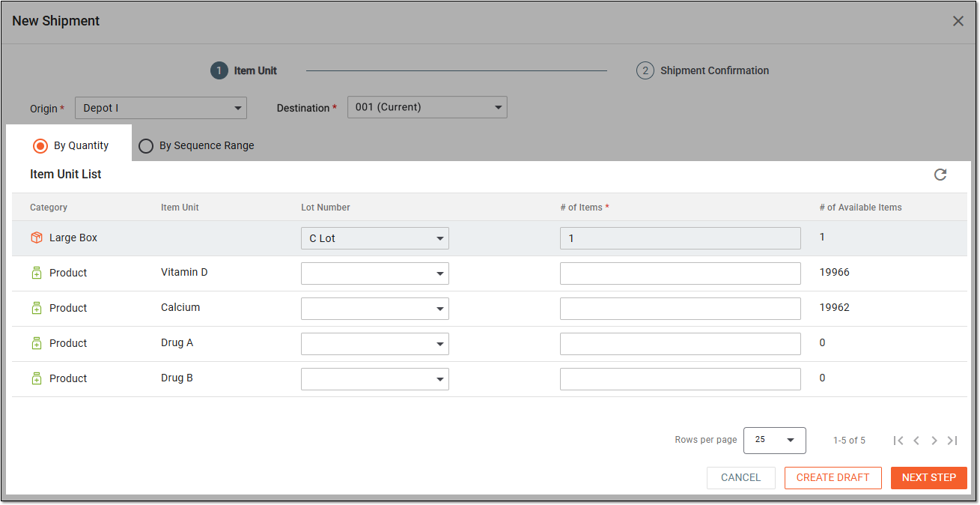This screenshot has width=980, height=505.
Task: Click the # of Items column header
Action: 585,208
